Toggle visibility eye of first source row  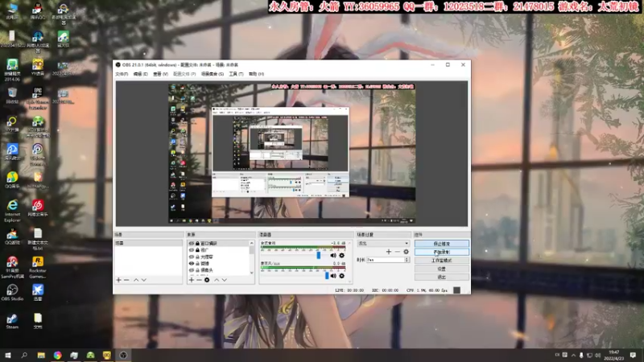click(x=192, y=244)
